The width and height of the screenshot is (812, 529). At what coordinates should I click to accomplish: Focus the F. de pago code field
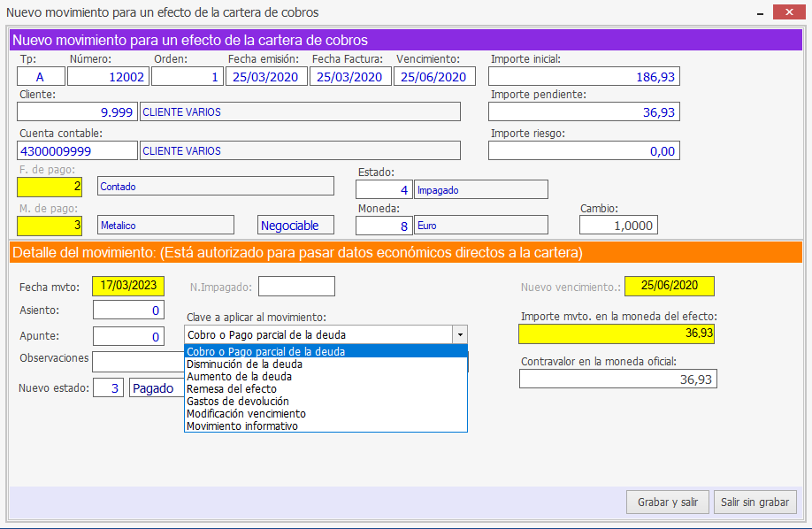click(52, 187)
